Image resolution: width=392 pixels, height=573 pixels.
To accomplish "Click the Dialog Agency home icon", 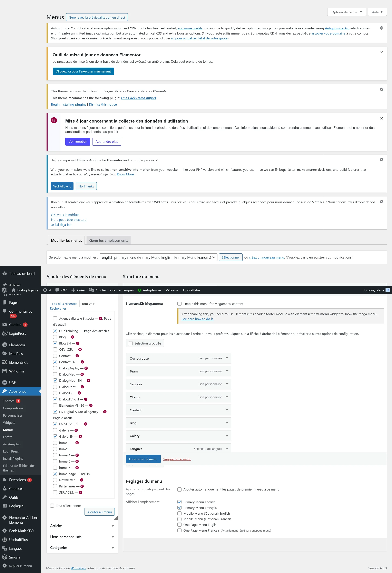I will point(13,290).
